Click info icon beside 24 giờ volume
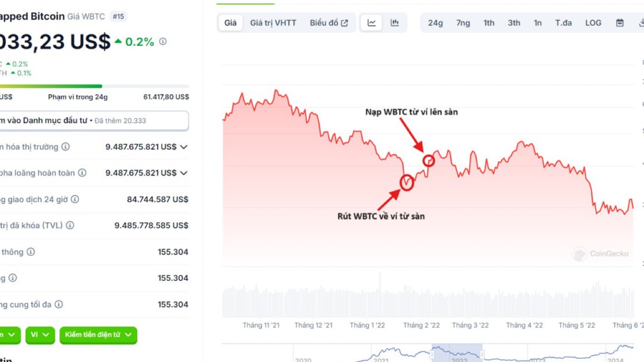 75,199
